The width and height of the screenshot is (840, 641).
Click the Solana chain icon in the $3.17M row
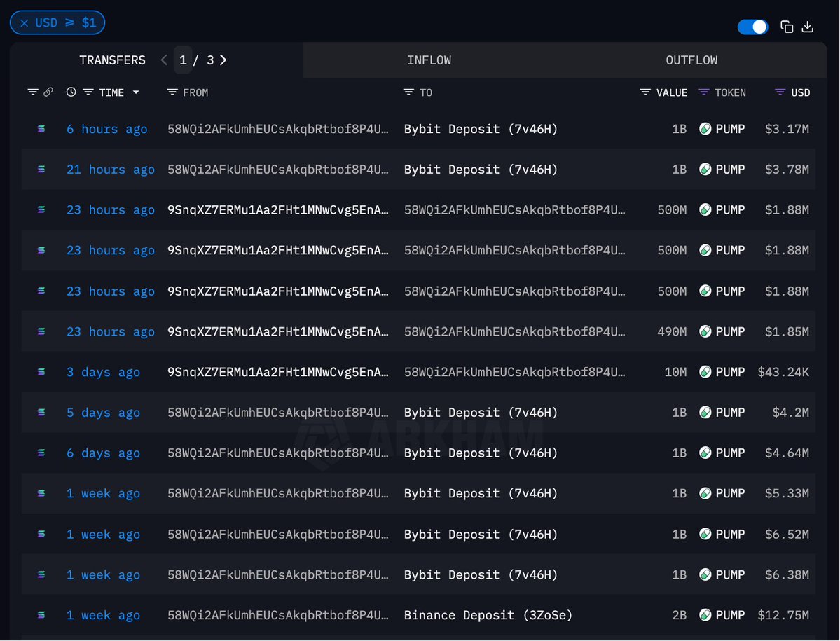[41, 128]
